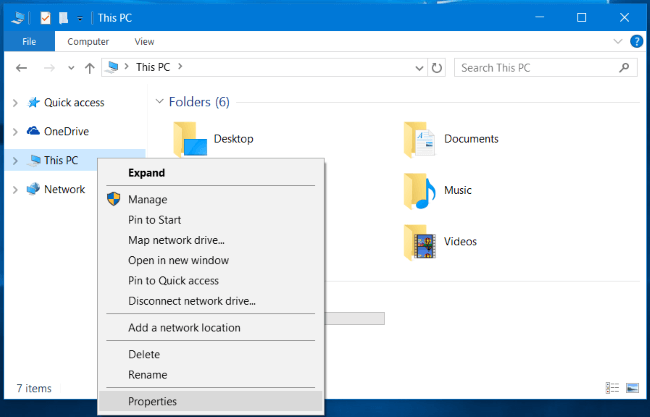Select OneDrive in the sidebar
This screenshot has width=650, height=417.
tap(66, 131)
